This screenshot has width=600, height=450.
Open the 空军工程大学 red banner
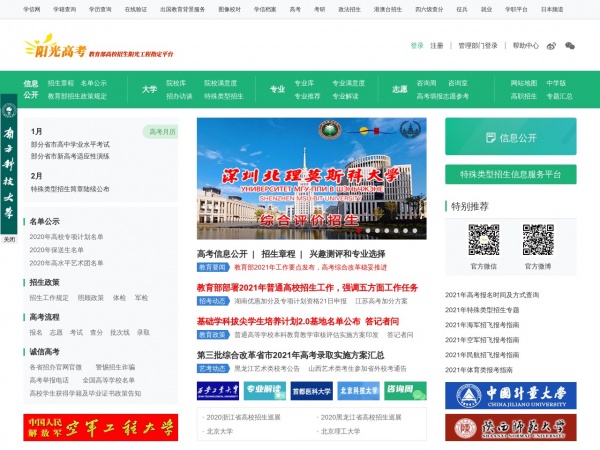click(100, 428)
